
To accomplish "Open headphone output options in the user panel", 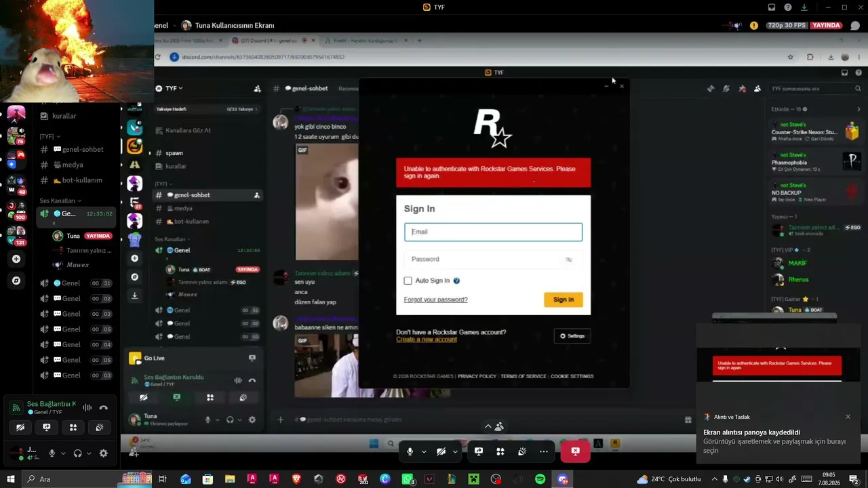I will tap(89, 453).
